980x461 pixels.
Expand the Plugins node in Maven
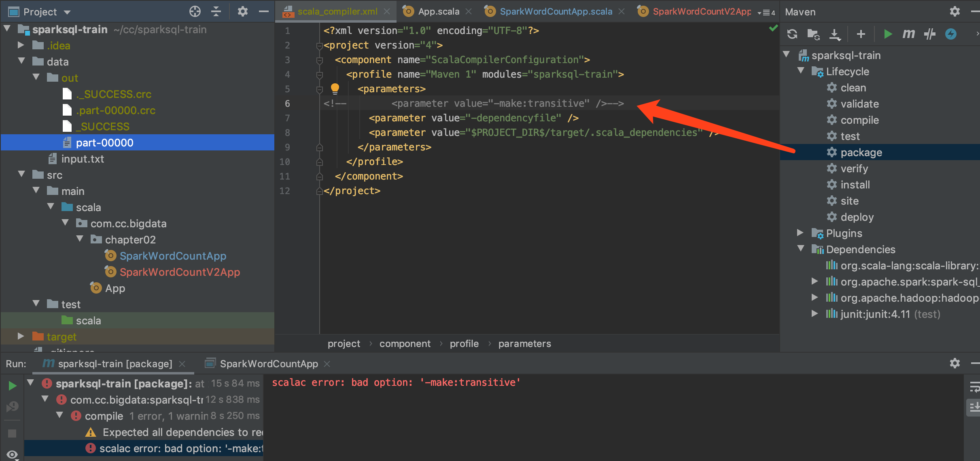click(x=800, y=233)
